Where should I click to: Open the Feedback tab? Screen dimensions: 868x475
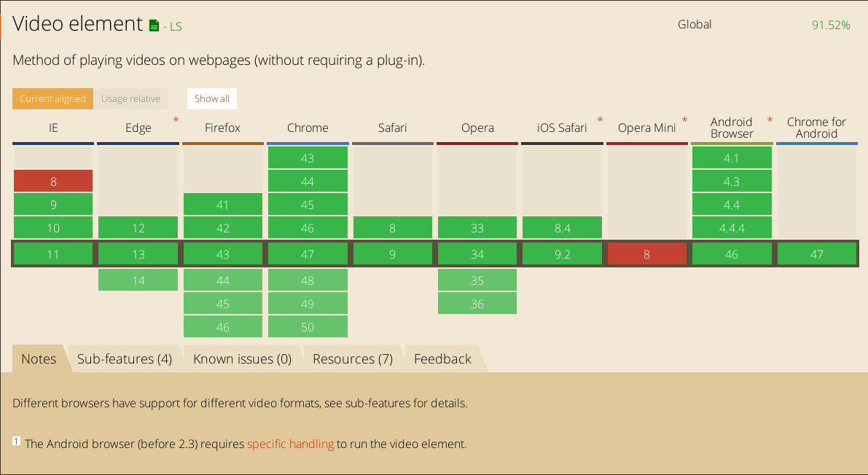pos(442,359)
